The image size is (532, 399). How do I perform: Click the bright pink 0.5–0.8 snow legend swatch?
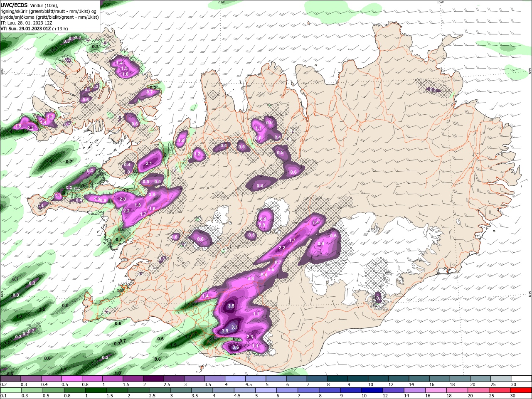71,379
